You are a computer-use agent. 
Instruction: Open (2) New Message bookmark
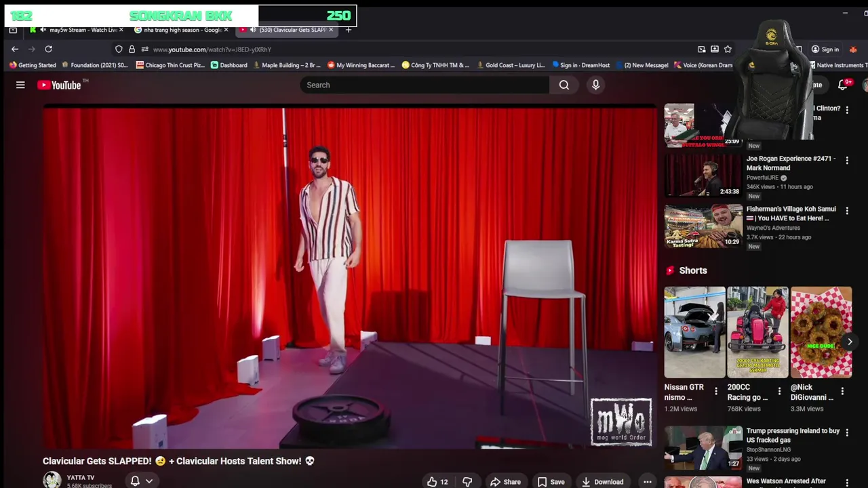[x=642, y=65]
